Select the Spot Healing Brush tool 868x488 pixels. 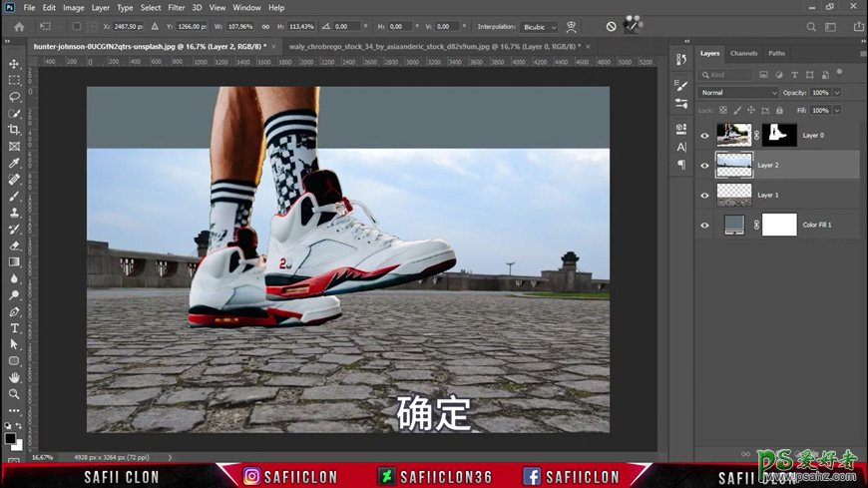(14, 180)
